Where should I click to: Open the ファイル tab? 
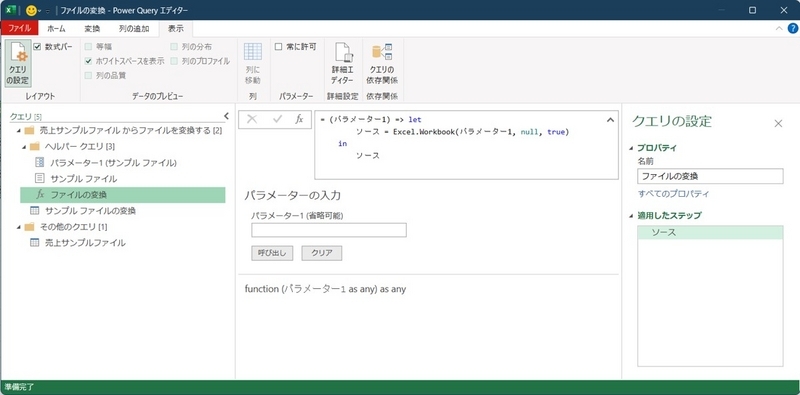pos(19,29)
